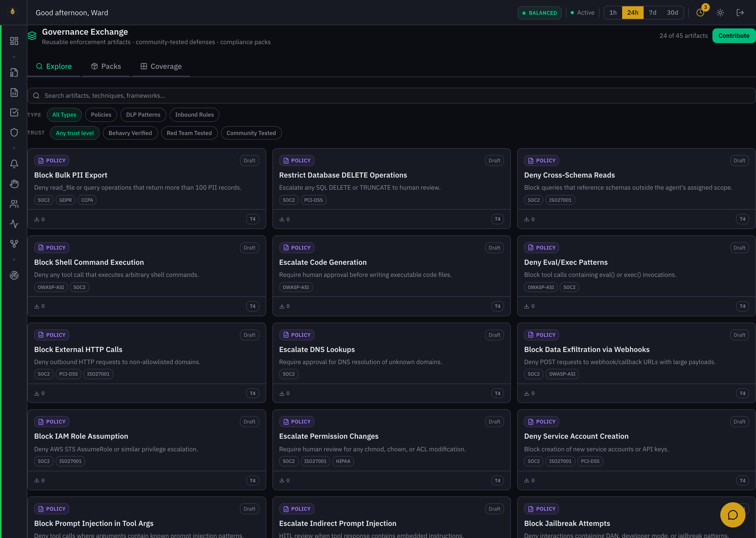This screenshot has height=538, width=756.
Task: Open the code file icon in the sidebar
Action: coord(14,92)
